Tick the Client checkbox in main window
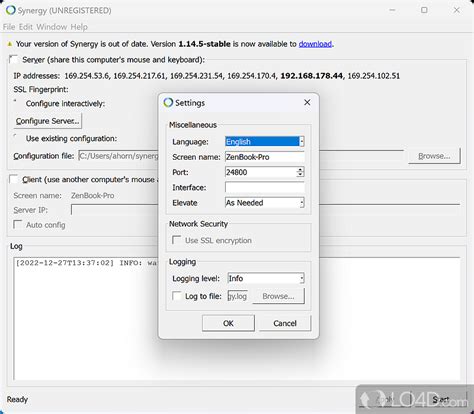Image resolution: width=474 pixels, height=414 pixels. click(14, 179)
